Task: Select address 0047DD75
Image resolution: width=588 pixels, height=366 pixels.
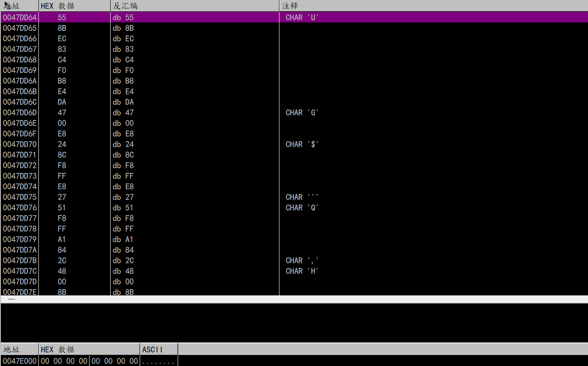Action: coord(20,197)
